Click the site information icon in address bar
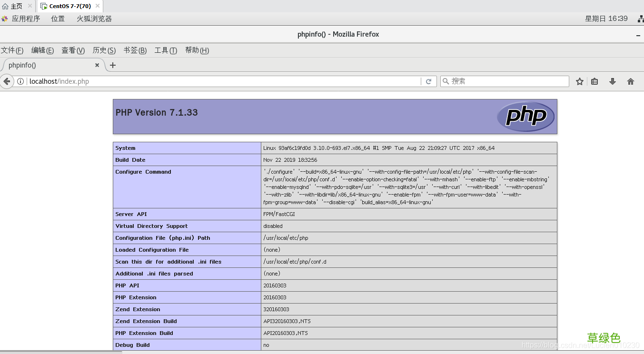 coord(20,81)
